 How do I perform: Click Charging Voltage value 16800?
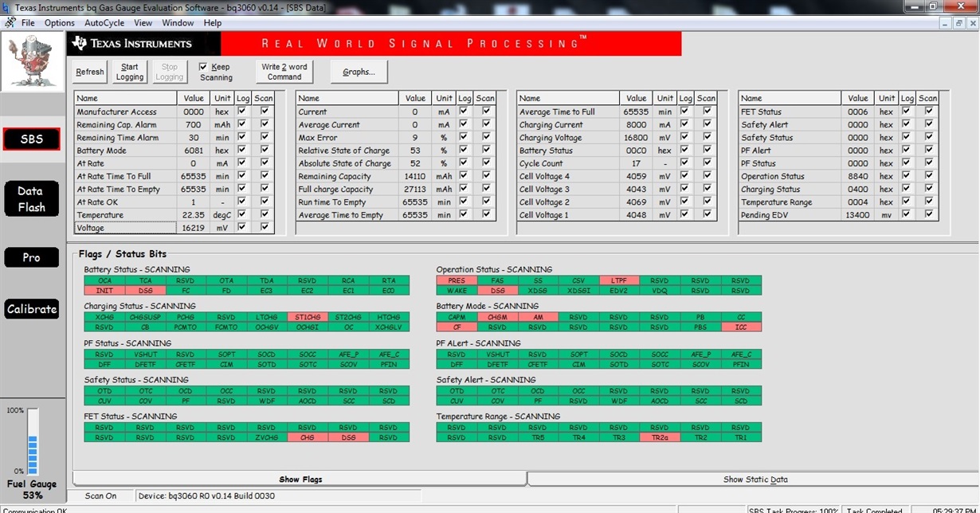(637, 138)
